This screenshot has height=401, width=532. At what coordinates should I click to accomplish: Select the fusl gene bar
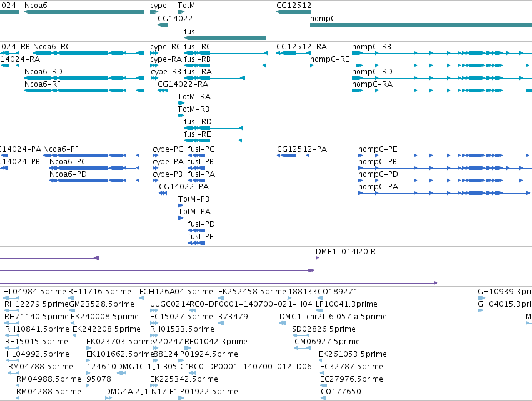(225, 38)
